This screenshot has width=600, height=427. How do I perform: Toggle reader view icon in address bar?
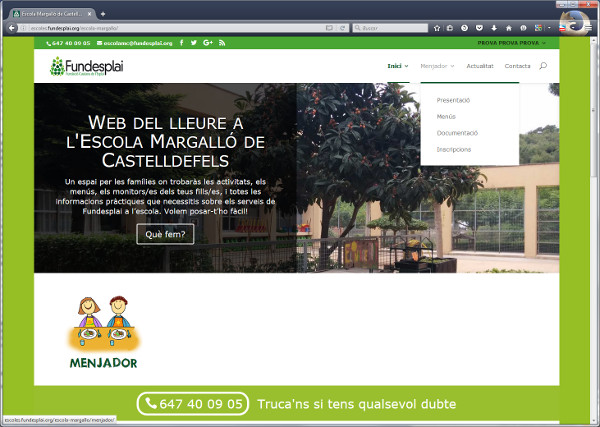tap(329, 28)
